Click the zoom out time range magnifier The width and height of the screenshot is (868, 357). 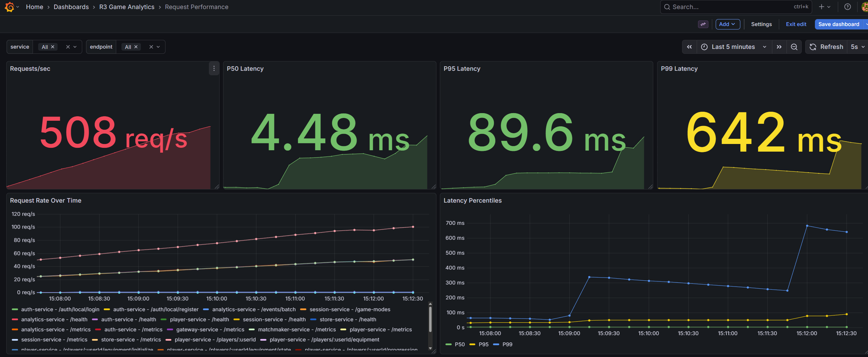point(794,46)
